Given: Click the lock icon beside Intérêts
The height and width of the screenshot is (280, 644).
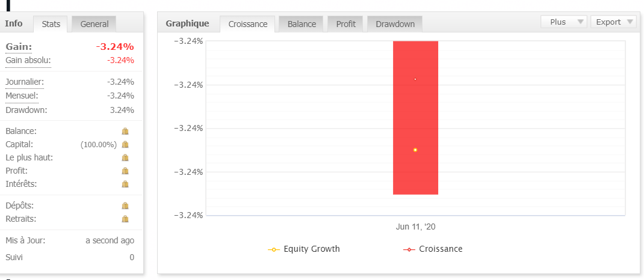Looking at the screenshot, I should tap(125, 184).
